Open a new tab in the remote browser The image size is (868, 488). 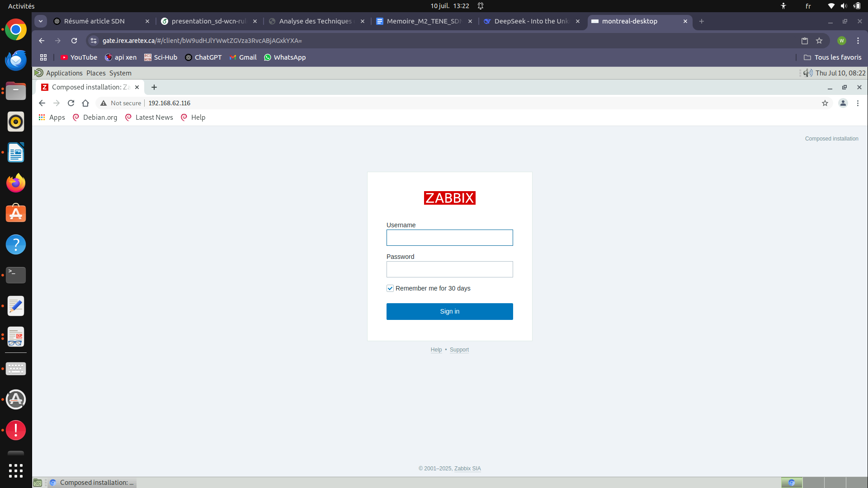pos(154,87)
